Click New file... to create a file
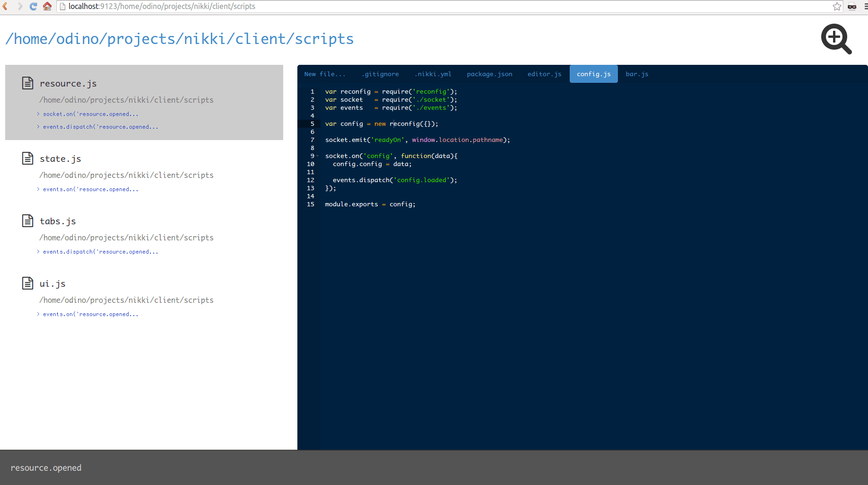 pos(325,74)
